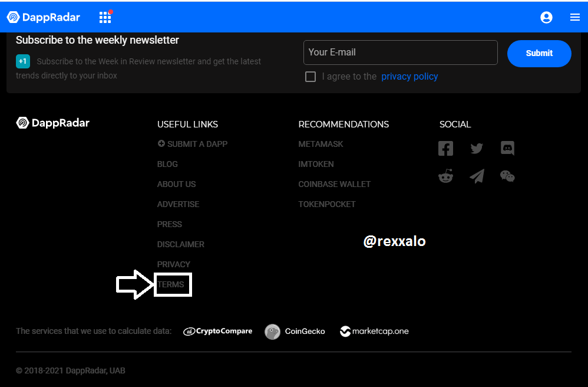Open the Terms footer link
The height and width of the screenshot is (387, 588).
[x=171, y=284]
